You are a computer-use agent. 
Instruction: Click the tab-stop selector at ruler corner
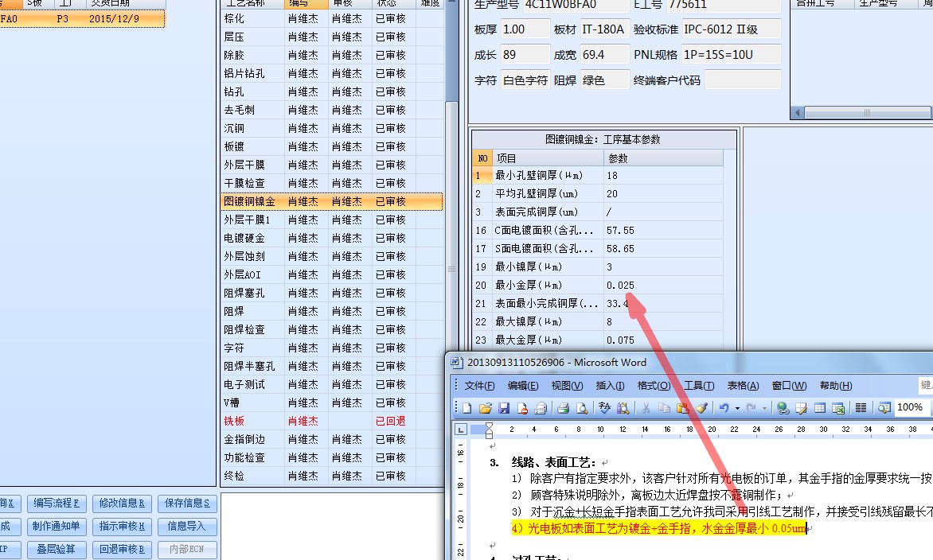tap(461, 430)
